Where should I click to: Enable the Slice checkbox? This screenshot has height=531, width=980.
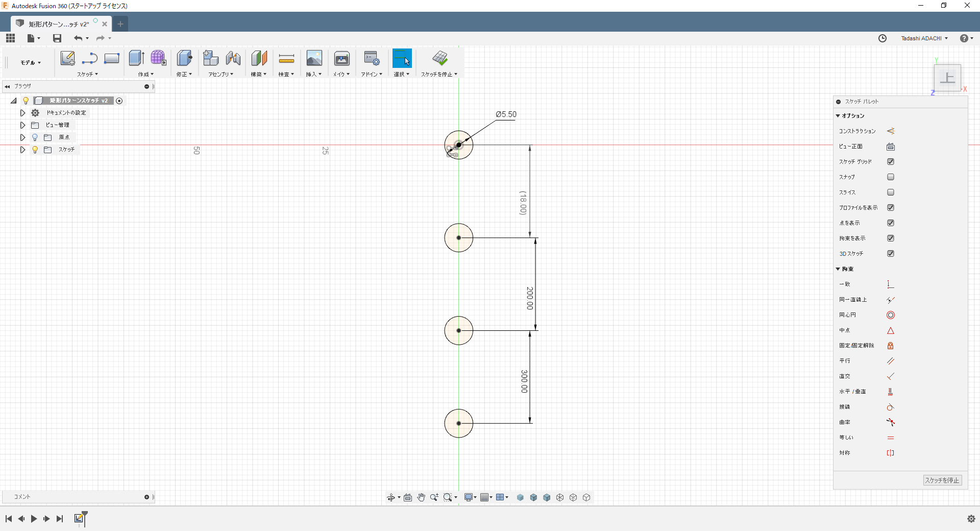[891, 192]
